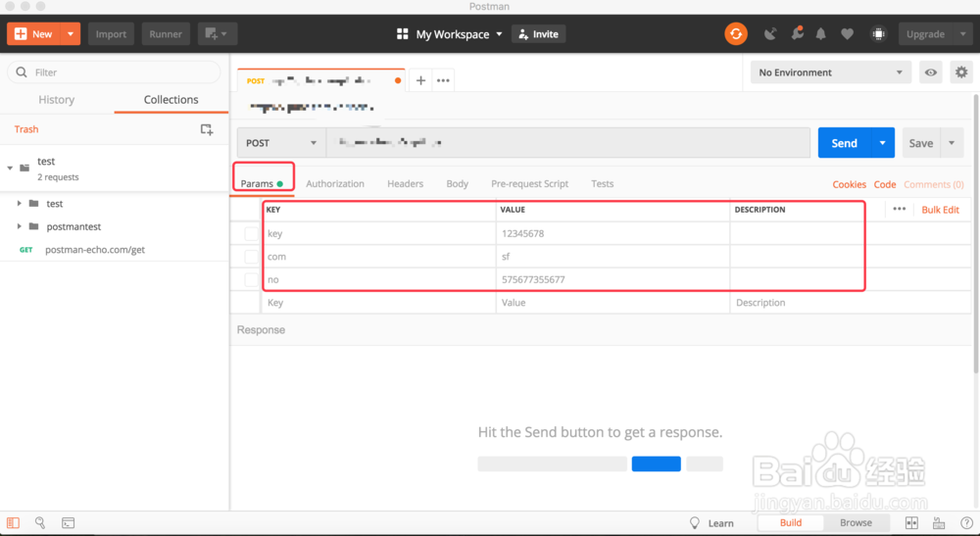Viewport: 980px width, 536px height.
Task: Switch to Build mode
Action: click(791, 523)
